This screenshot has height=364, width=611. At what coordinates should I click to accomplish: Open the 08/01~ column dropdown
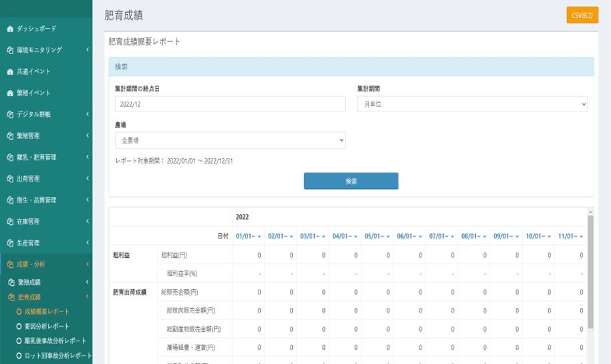485,236
